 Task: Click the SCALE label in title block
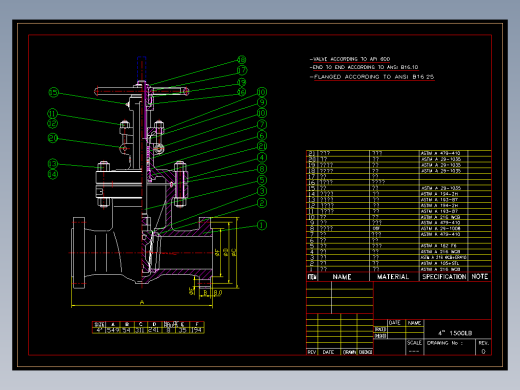(414, 343)
